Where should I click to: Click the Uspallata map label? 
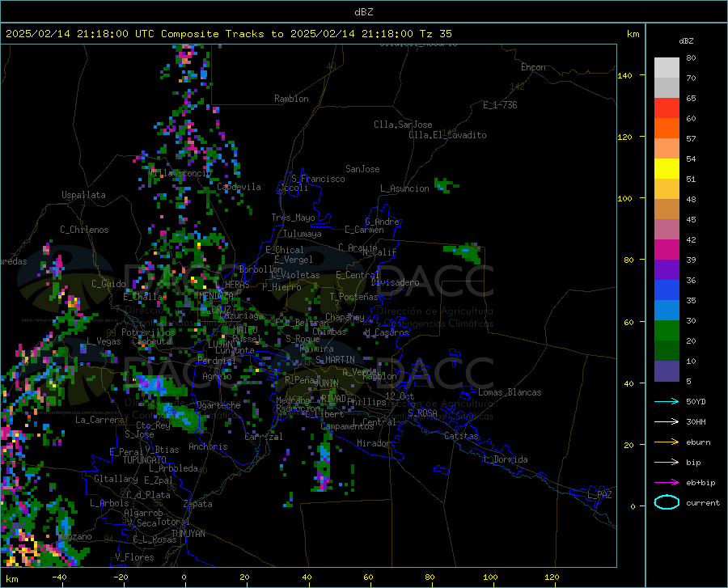click(x=83, y=195)
